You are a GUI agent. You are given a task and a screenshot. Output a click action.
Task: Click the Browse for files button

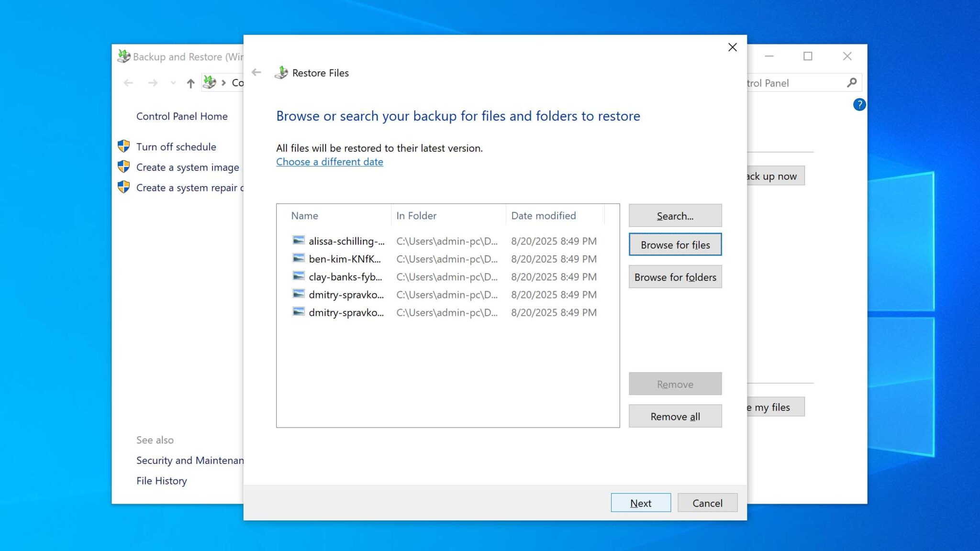click(x=675, y=244)
